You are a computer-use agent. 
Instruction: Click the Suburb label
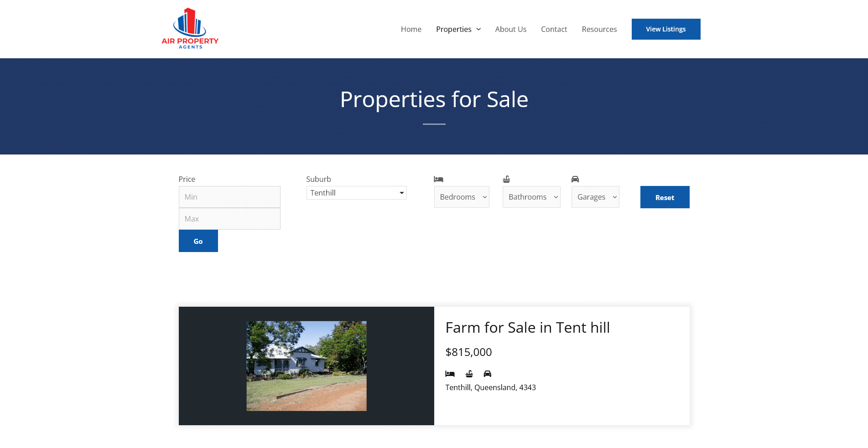[318, 179]
